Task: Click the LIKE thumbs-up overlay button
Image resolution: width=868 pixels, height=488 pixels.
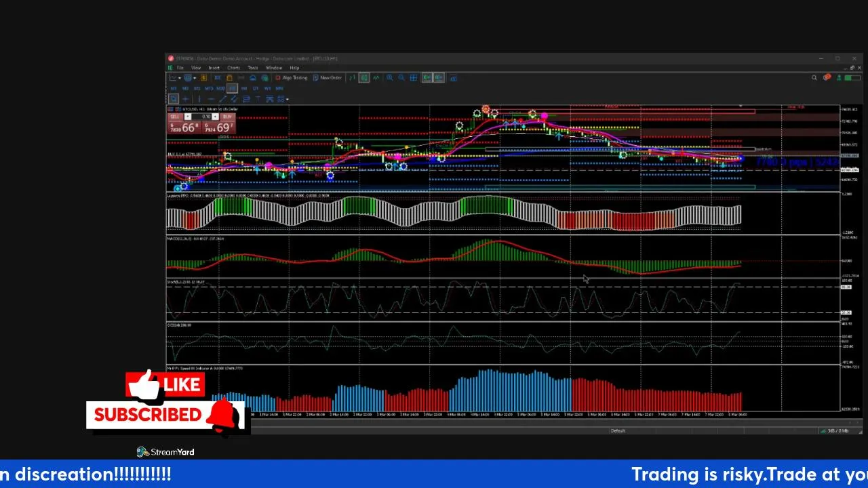Action: 165,385
